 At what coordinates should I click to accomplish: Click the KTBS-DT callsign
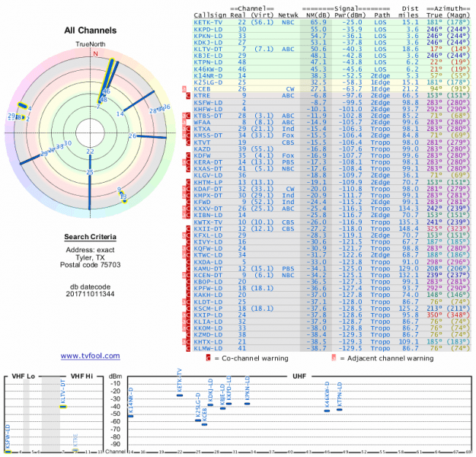point(208,116)
